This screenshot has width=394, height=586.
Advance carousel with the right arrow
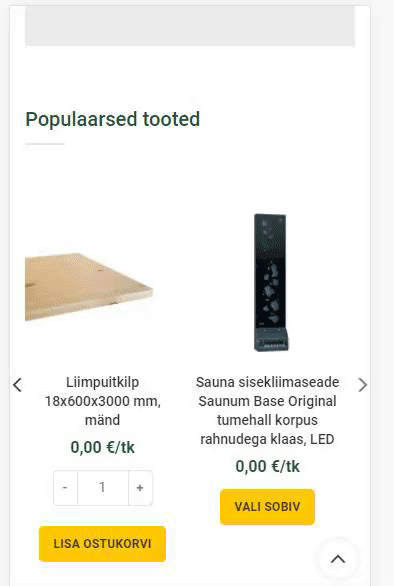pos(363,385)
